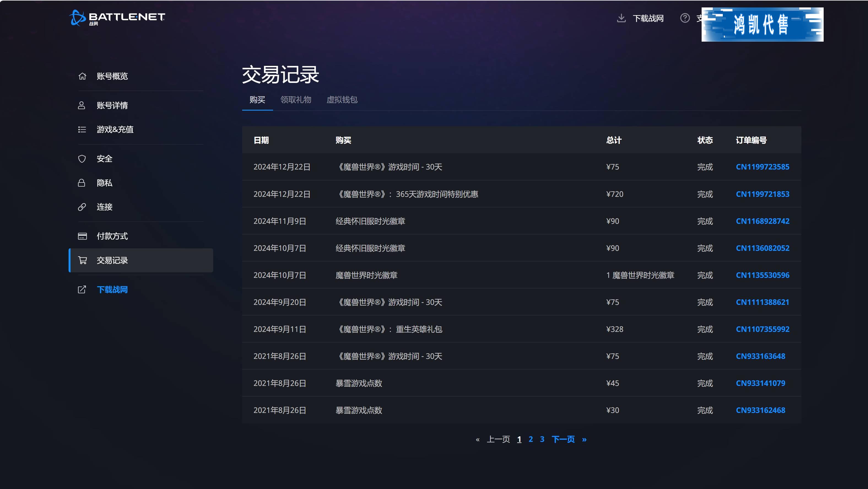Image resolution: width=868 pixels, height=489 pixels.
Task: Click the person icon beside 账号详情
Action: (x=82, y=105)
